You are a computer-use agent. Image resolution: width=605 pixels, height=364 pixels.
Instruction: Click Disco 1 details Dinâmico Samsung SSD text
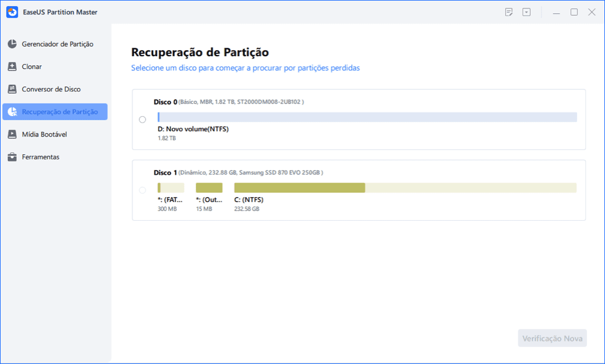click(251, 173)
